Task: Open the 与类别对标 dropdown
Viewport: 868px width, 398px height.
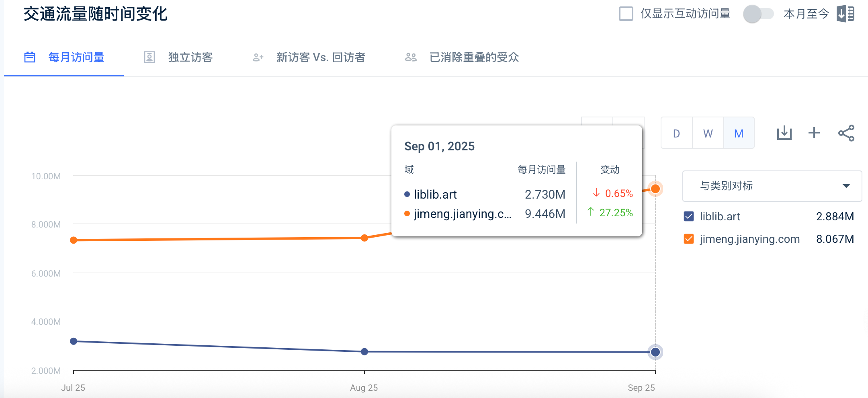Action: (772, 186)
